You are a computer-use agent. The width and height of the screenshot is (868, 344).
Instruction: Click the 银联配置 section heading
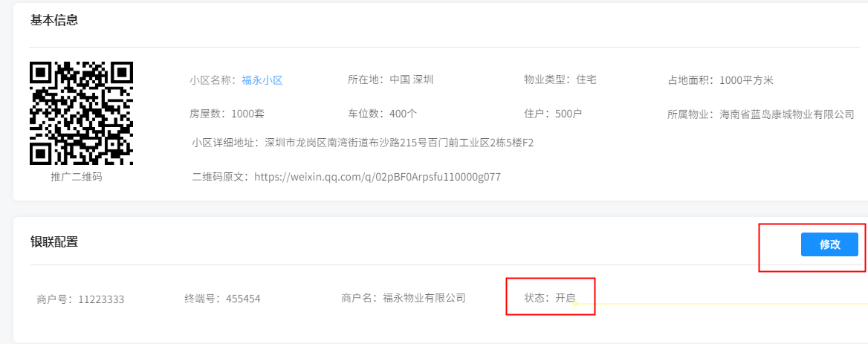[54, 241]
